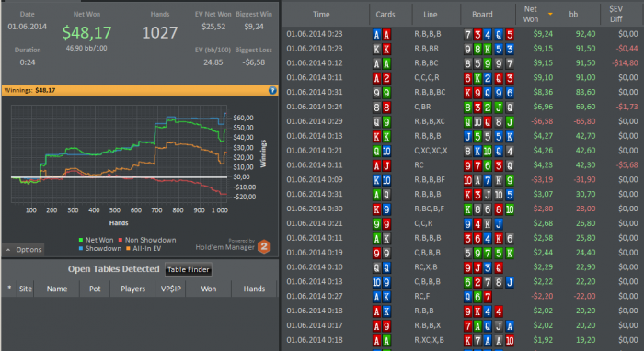Select the AA hand winning $9,24
The width and height of the screenshot is (644, 351).
coord(463,34)
